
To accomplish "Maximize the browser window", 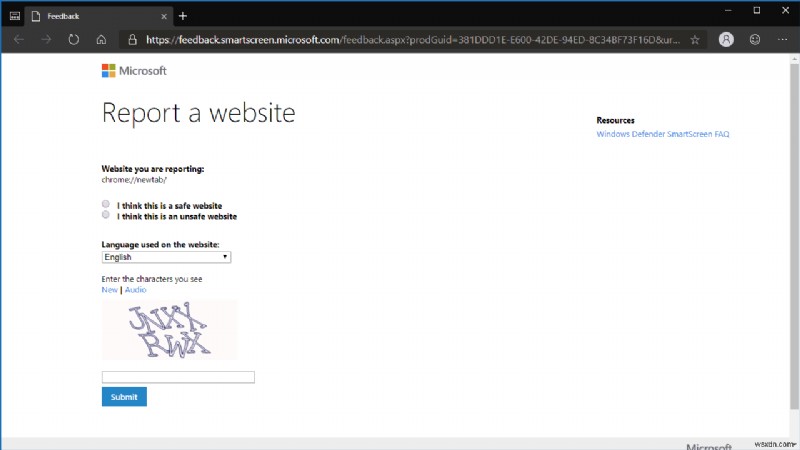I will point(757,11).
